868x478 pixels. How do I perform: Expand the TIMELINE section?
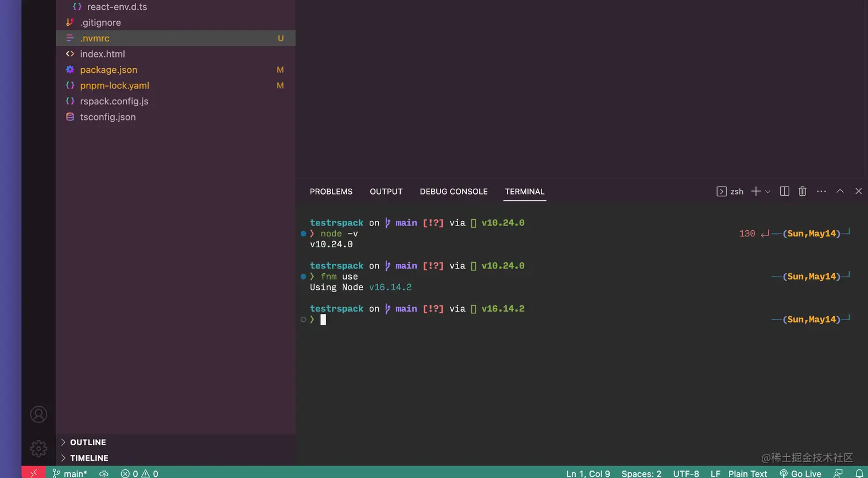(176, 458)
